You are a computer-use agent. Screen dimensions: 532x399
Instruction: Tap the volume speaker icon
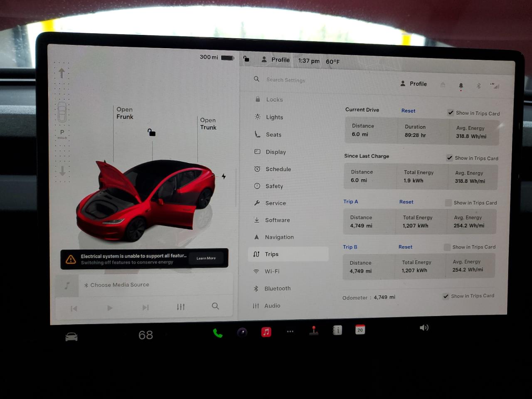[x=424, y=328]
